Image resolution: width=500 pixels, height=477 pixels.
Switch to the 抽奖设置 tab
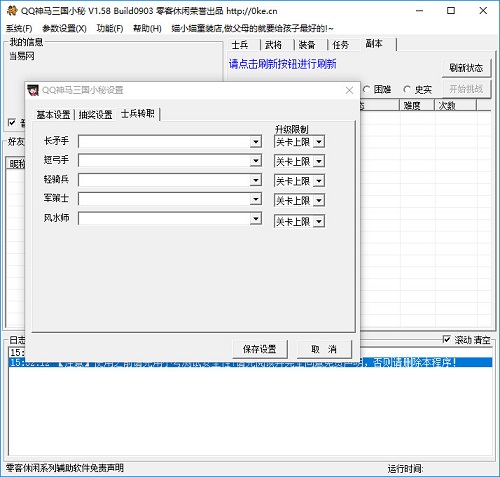tap(95, 115)
